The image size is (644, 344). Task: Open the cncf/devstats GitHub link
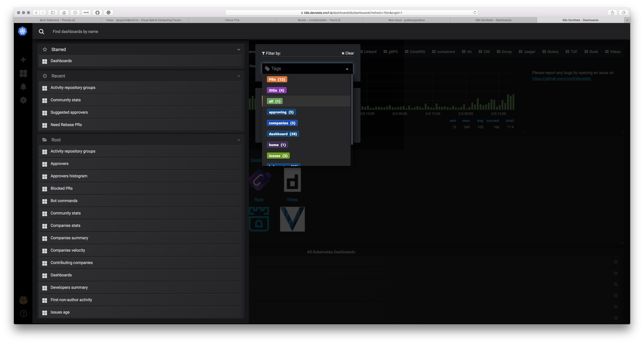pos(562,78)
